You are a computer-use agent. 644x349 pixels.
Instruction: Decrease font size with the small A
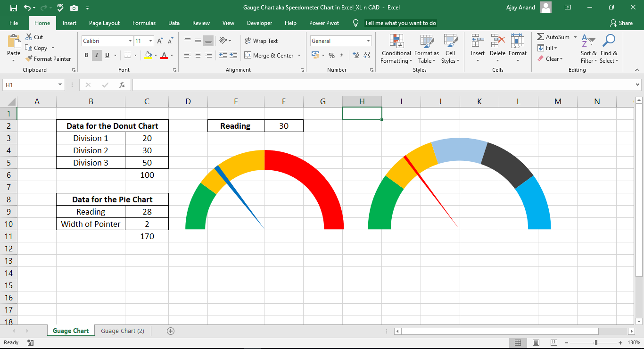[170, 41]
